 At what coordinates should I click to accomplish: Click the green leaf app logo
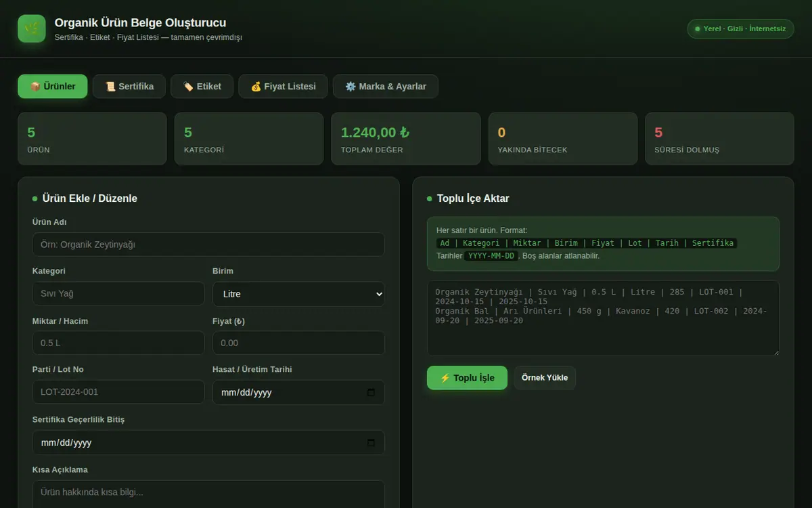(x=32, y=28)
